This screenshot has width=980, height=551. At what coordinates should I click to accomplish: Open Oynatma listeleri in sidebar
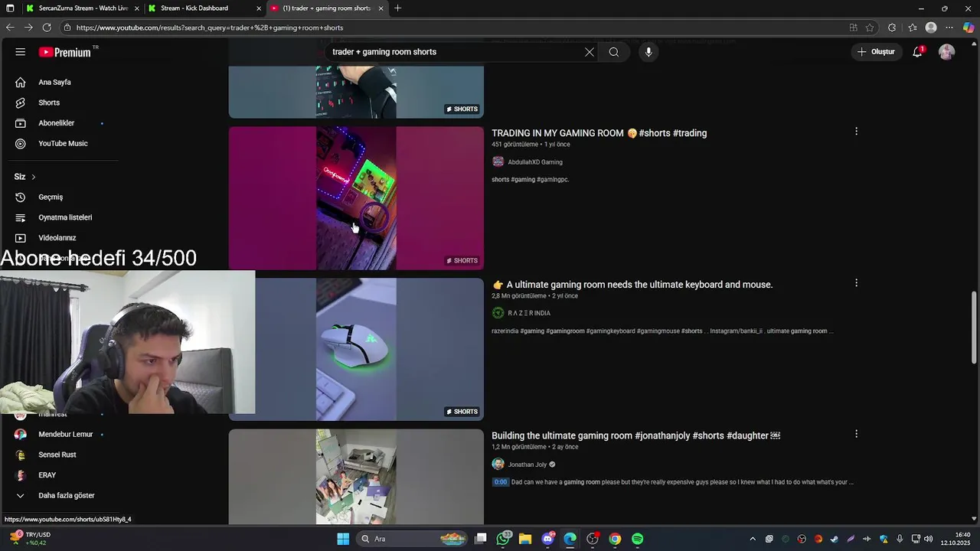tap(65, 217)
